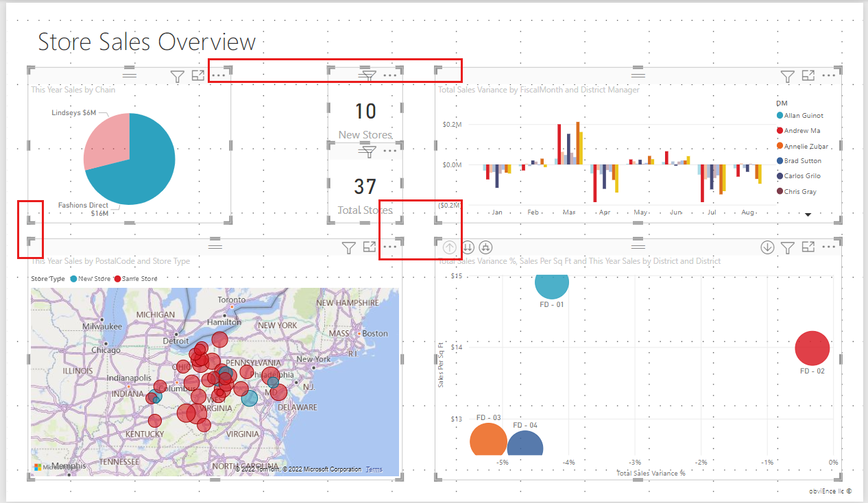Select the FD - 03 orange bubble
The image size is (868, 503).
487,439
